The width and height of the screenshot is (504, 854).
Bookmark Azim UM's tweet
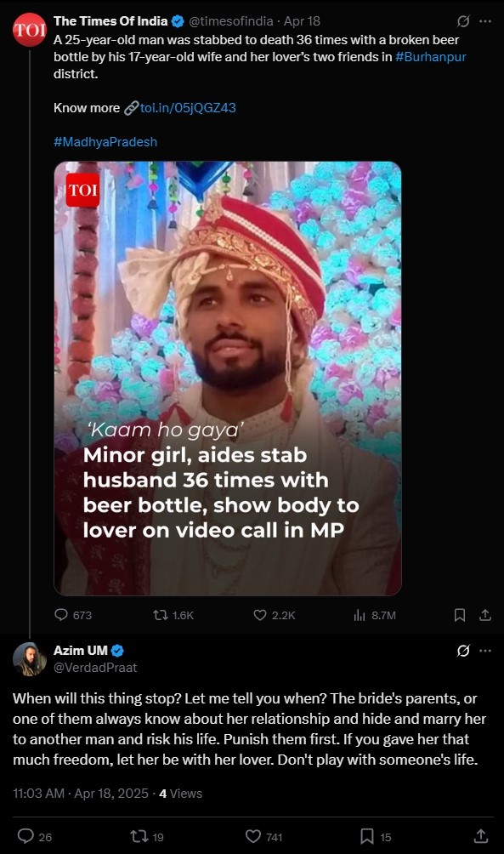point(367,836)
